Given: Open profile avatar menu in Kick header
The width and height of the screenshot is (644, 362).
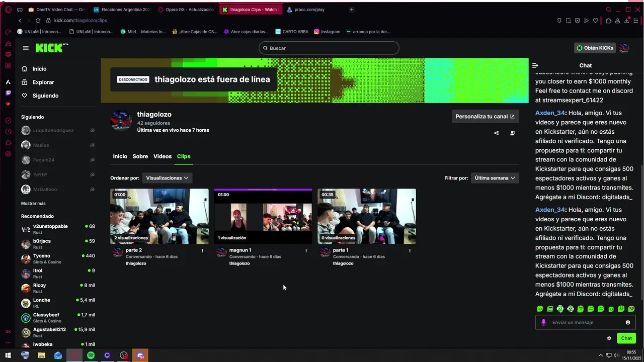Looking at the screenshot, I should tap(624, 48).
